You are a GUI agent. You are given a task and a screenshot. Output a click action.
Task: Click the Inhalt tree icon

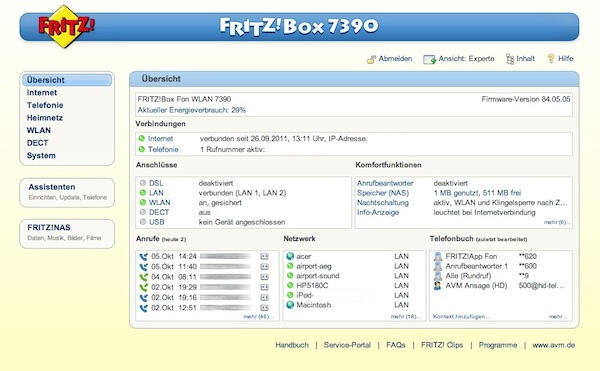click(510, 59)
